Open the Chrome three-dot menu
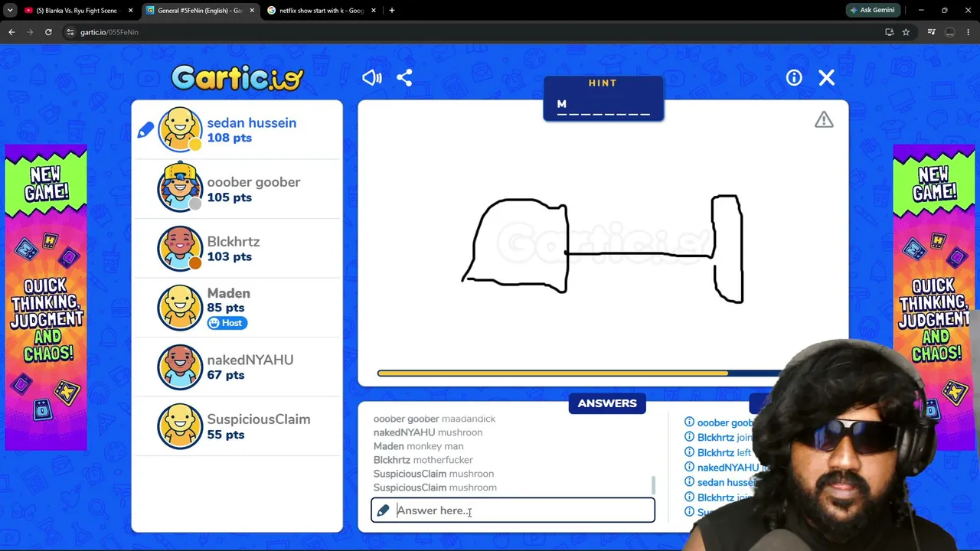Viewport: 980px width, 551px height. [969, 32]
